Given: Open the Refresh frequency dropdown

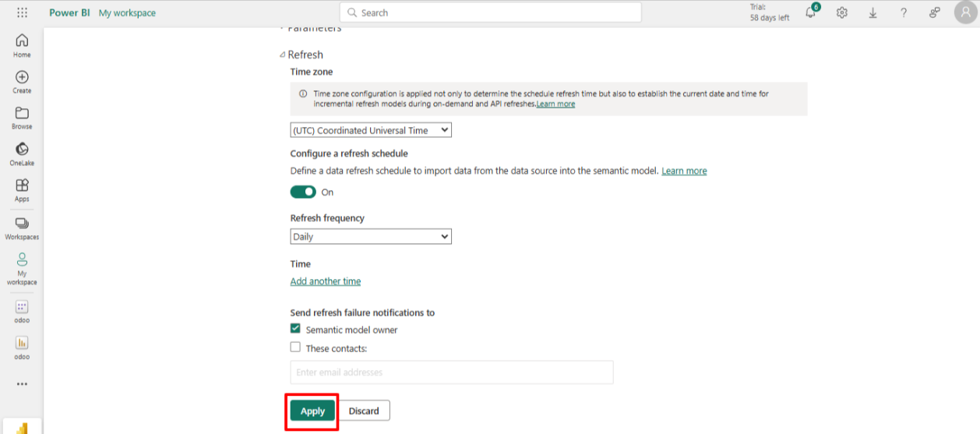Looking at the screenshot, I should (x=371, y=236).
